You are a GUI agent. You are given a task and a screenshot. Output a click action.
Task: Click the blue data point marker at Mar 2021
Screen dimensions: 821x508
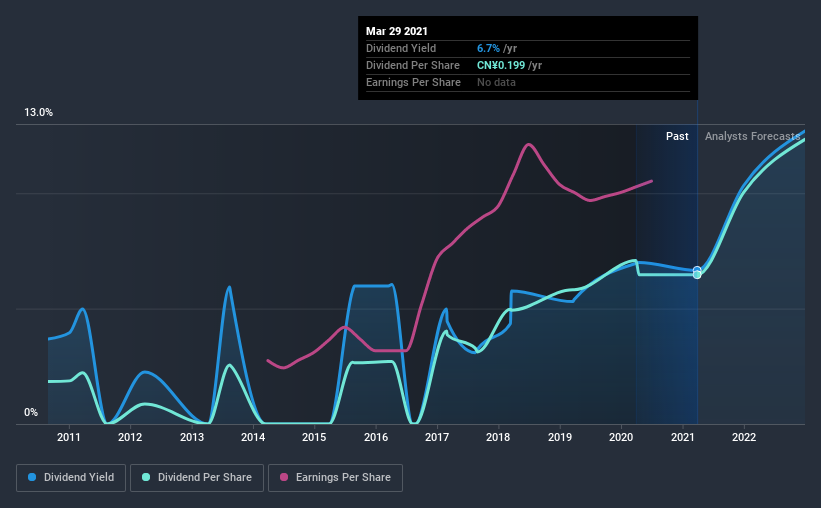point(697,270)
